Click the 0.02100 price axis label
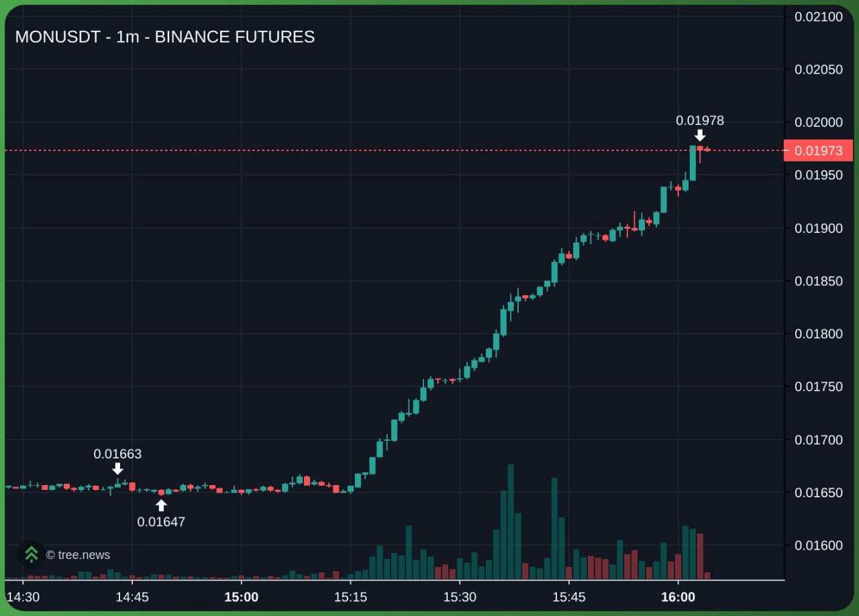 click(818, 17)
